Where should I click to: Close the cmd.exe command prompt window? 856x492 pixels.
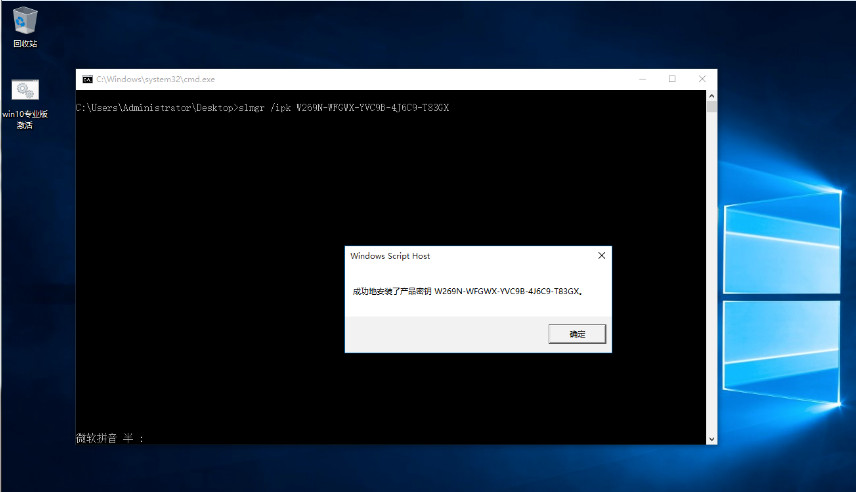pos(701,79)
